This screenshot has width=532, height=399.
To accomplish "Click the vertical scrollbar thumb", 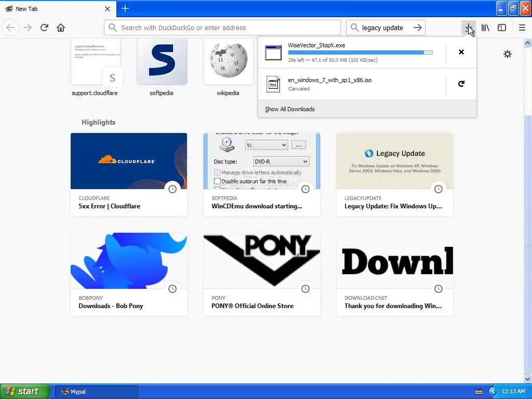I will (528, 244).
